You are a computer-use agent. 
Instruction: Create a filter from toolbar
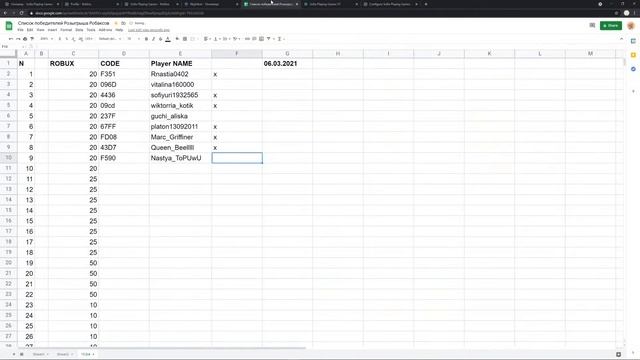point(269,39)
